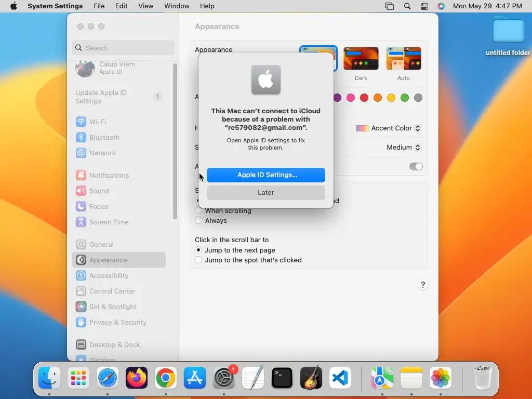The width and height of the screenshot is (532, 399).
Task: Open the Apple menu
Action: [x=14, y=6]
